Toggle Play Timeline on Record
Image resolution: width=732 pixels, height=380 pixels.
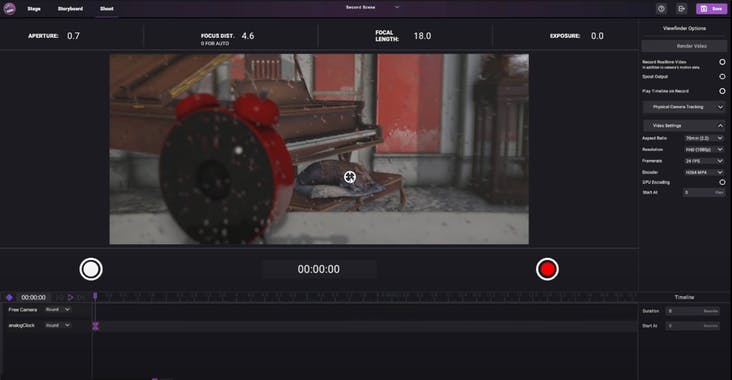click(722, 91)
